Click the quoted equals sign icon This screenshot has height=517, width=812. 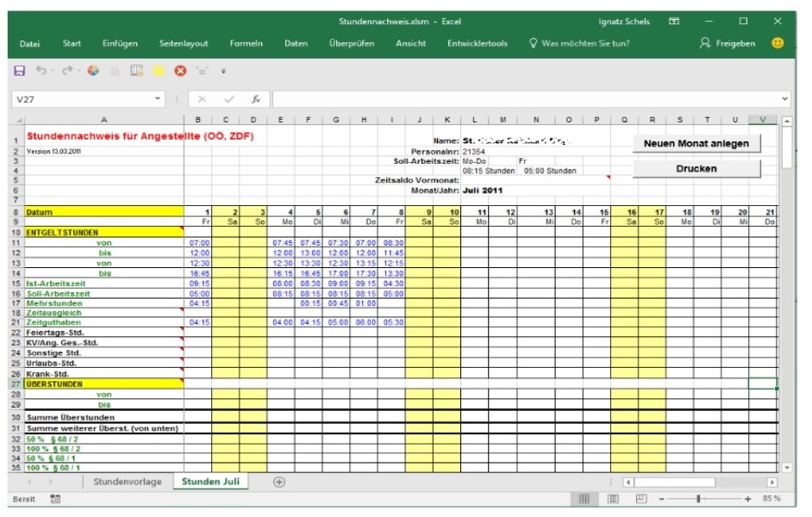click(202, 71)
